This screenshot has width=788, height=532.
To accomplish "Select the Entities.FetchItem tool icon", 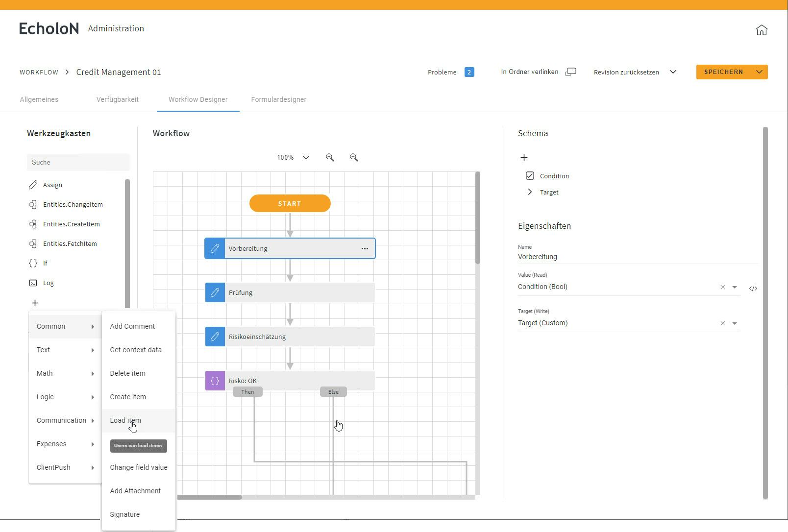I will 33,243.
